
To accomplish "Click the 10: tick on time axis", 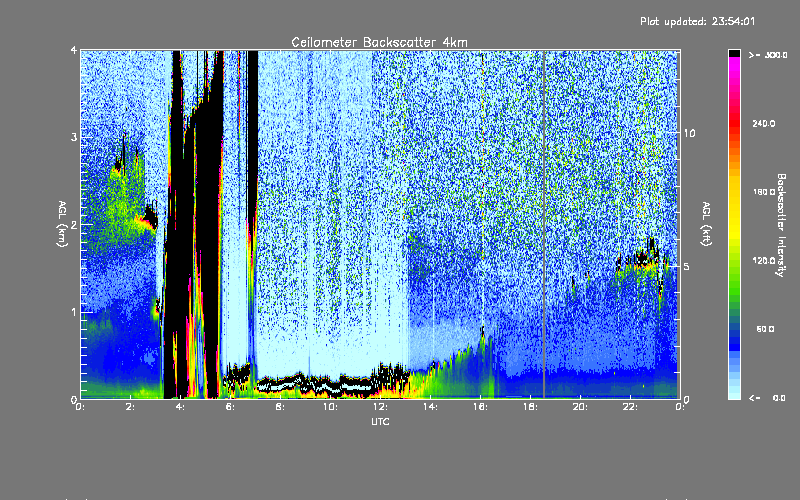I will pos(330,407).
